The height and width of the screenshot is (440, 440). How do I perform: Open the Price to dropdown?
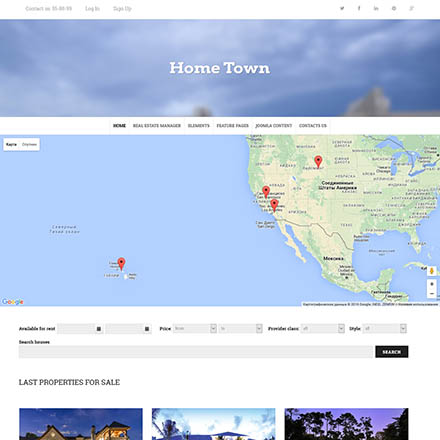click(240, 328)
